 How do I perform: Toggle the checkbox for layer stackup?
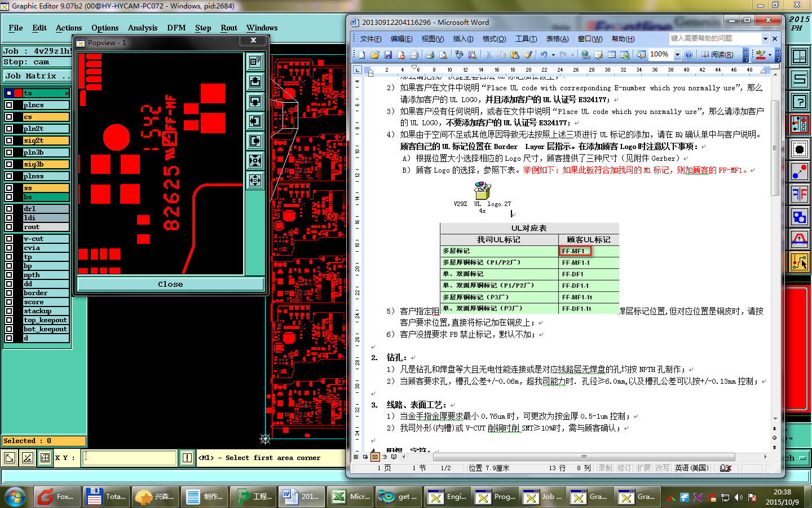point(9,311)
